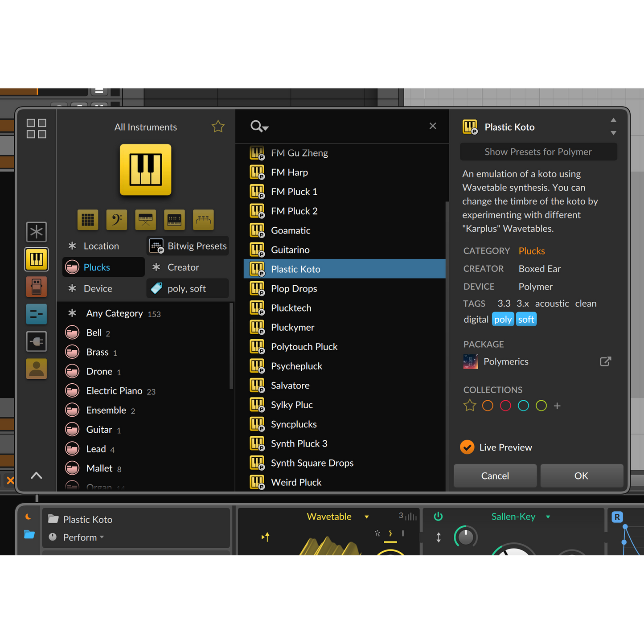Viewport: 644px width, 644px height.
Task: Open the grid view icon at top left
Action: tap(36, 128)
